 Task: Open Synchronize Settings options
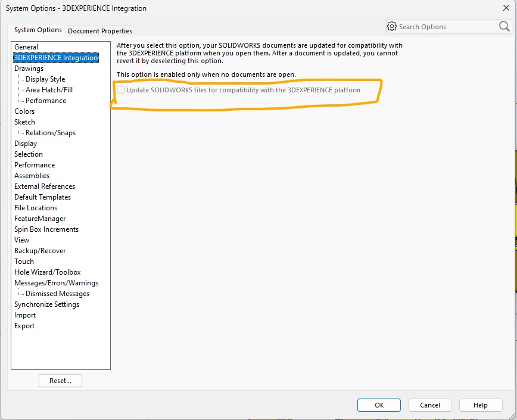pos(46,304)
